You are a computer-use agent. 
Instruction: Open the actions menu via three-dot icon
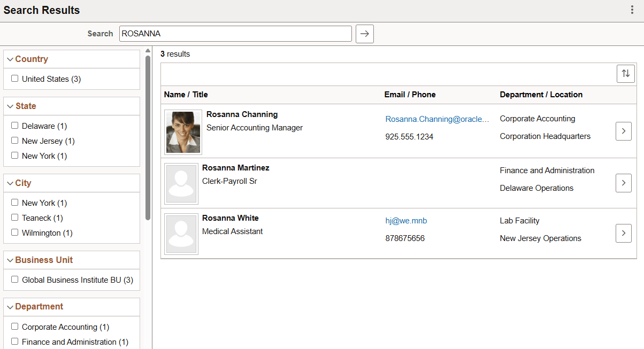point(633,10)
